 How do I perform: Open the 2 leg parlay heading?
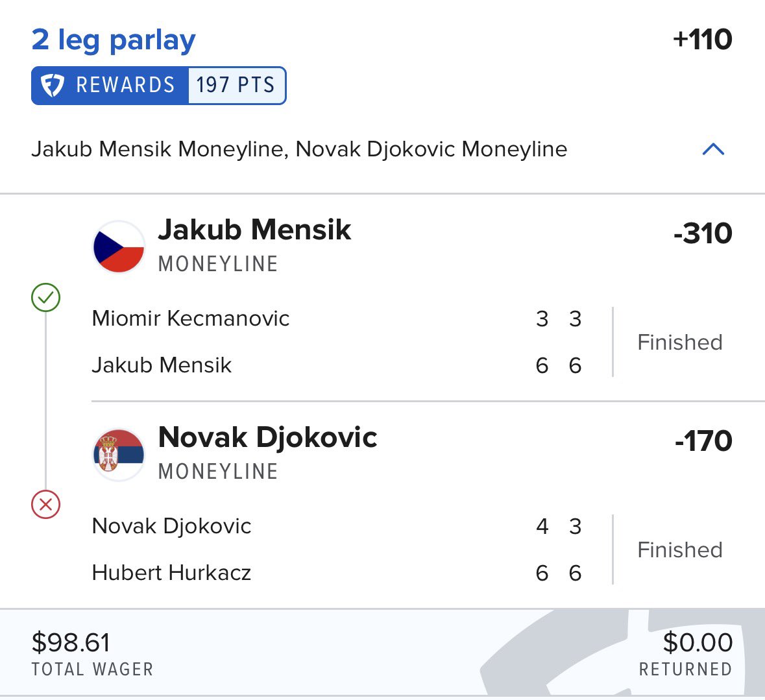coord(113,40)
